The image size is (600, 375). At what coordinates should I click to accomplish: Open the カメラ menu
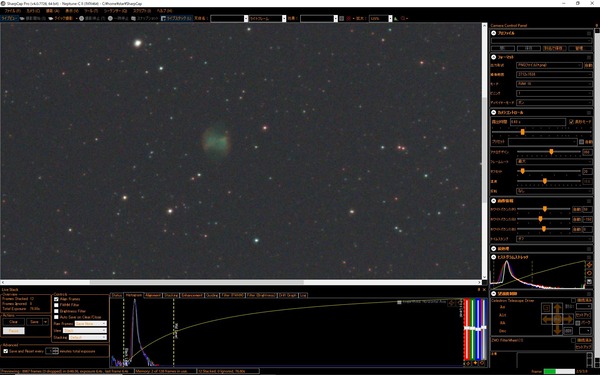point(33,11)
